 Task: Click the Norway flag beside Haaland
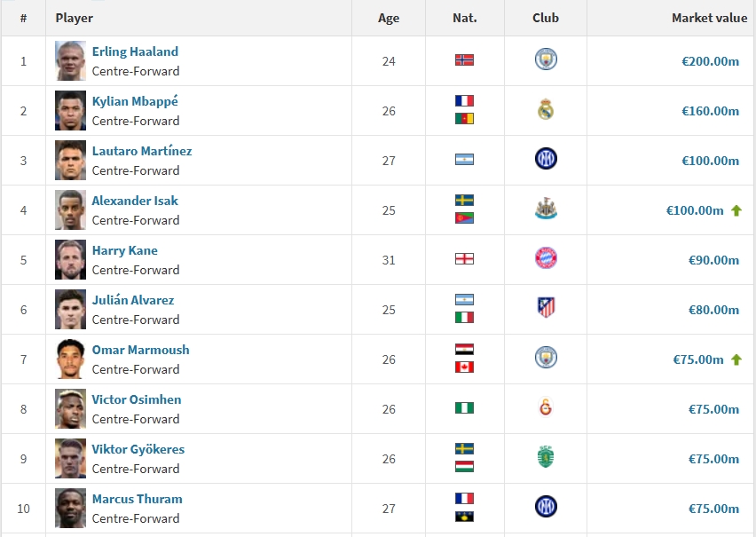(x=464, y=60)
